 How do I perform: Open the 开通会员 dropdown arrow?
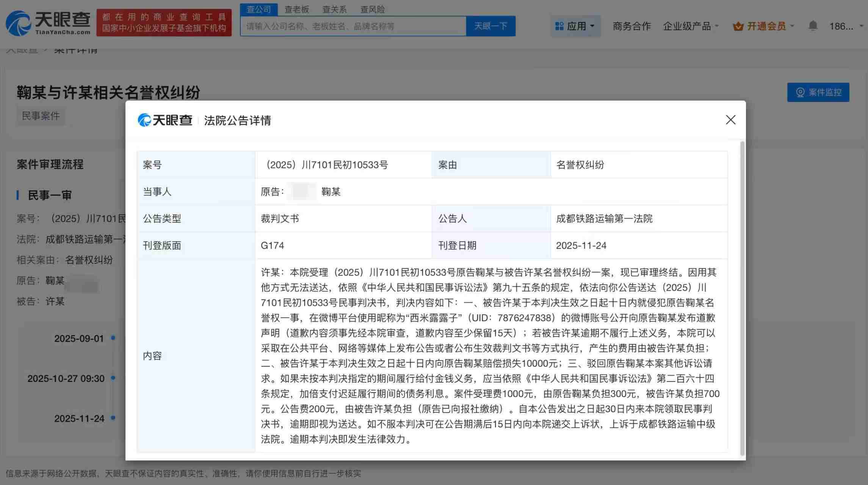coord(792,26)
